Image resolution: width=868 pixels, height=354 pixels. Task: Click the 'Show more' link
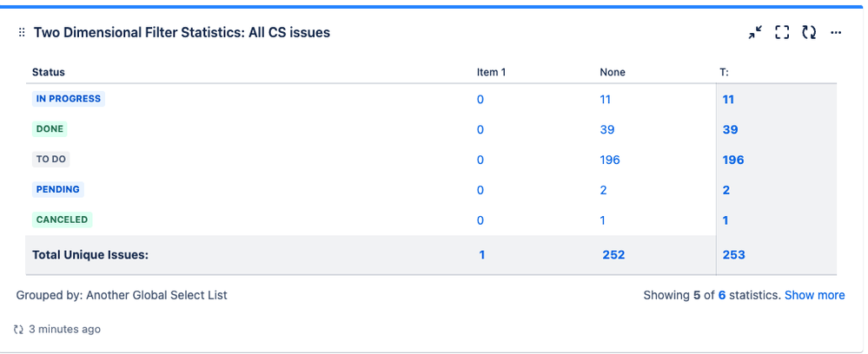click(x=815, y=295)
